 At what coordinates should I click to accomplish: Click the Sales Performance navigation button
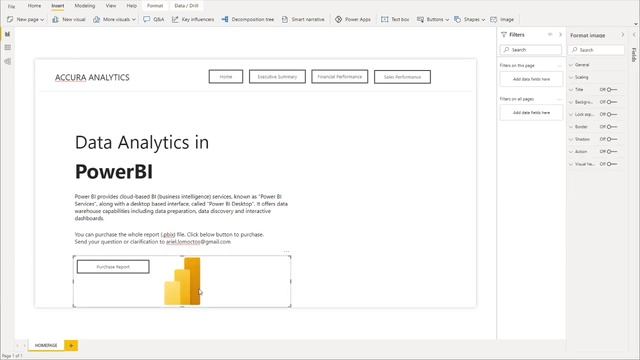[402, 77]
